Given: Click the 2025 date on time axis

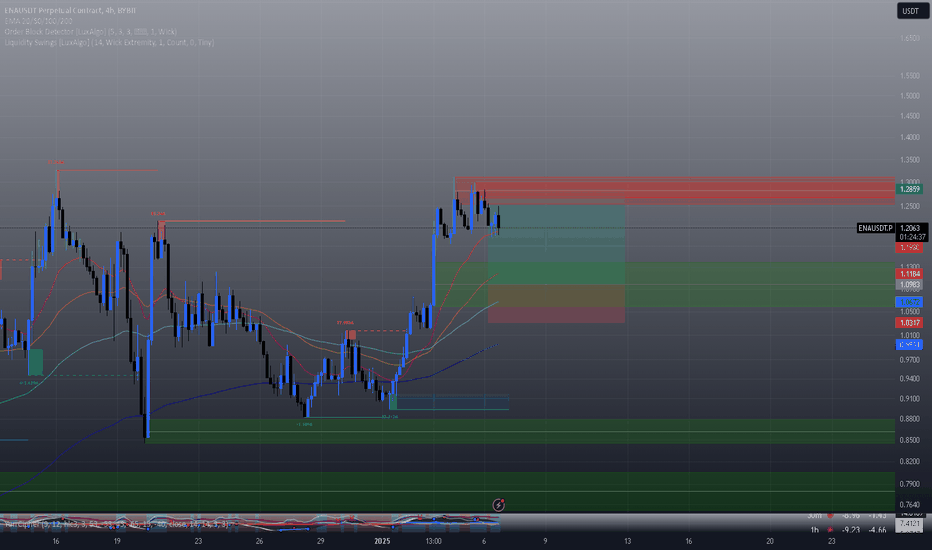Looking at the screenshot, I should 382,541.
